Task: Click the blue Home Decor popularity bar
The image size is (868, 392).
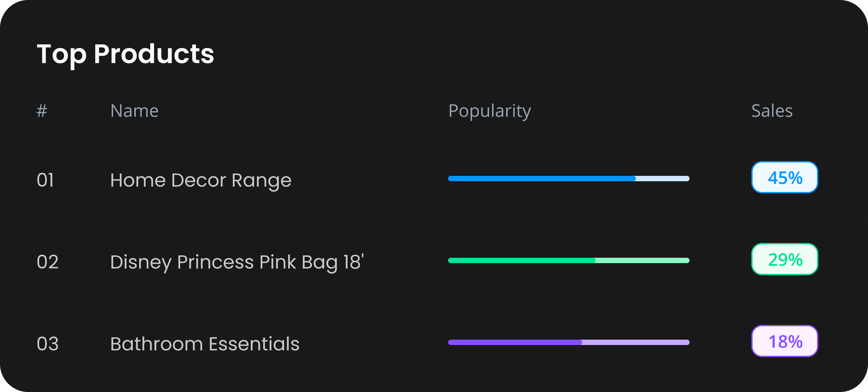Action: point(541,179)
